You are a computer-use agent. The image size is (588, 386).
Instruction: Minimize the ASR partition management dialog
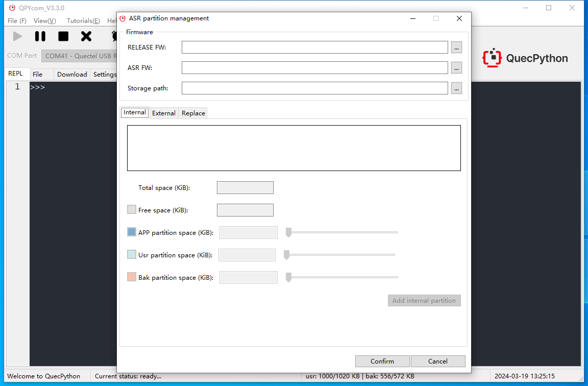tap(413, 18)
